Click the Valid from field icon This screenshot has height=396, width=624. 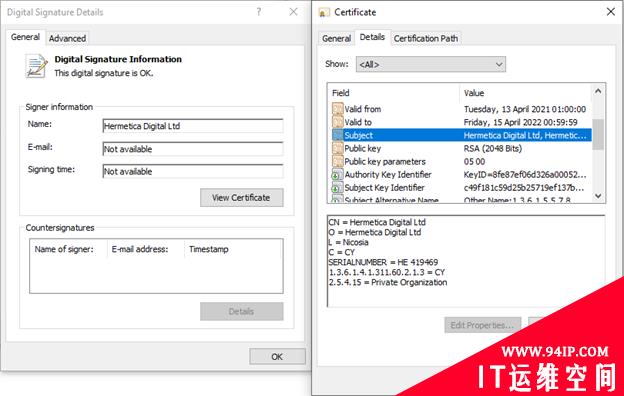(337, 109)
